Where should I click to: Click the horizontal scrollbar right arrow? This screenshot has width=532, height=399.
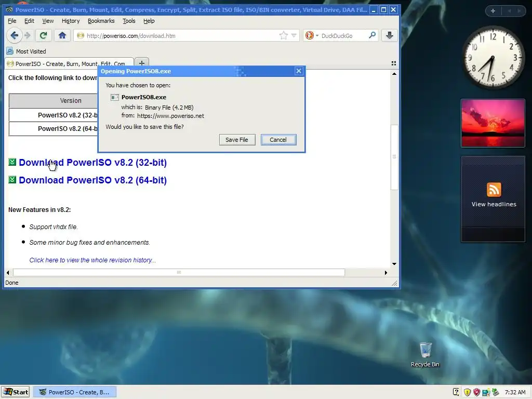pos(386,272)
